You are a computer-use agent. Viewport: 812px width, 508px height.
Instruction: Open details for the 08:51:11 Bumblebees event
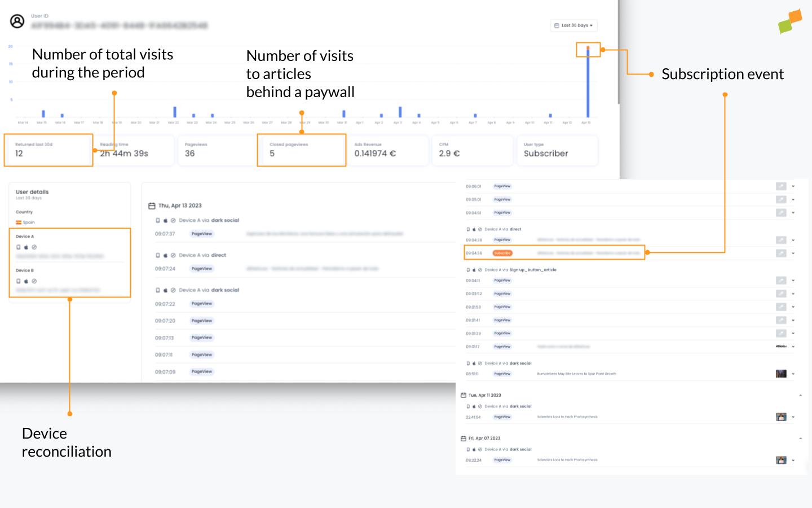point(793,374)
